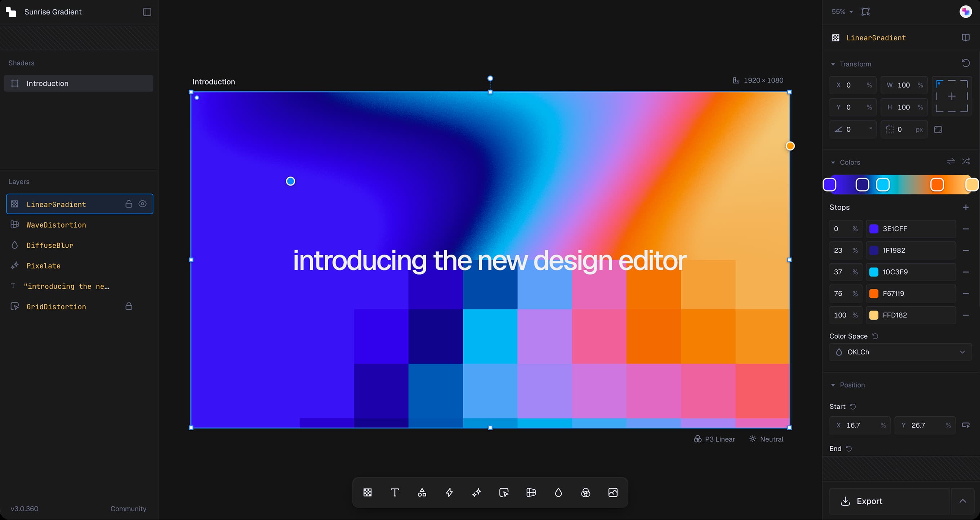Image resolution: width=980 pixels, height=520 pixels.
Task: Remove the 3E1CFF stop
Action: pyautogui.click(x=966, y=229)
